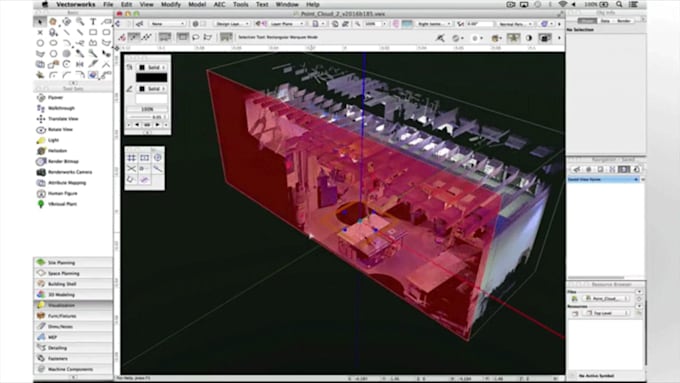Screen dimensions: 680x383
Task: Toggle snap to intersection in Snapping palette
Action: click(131, 168)
